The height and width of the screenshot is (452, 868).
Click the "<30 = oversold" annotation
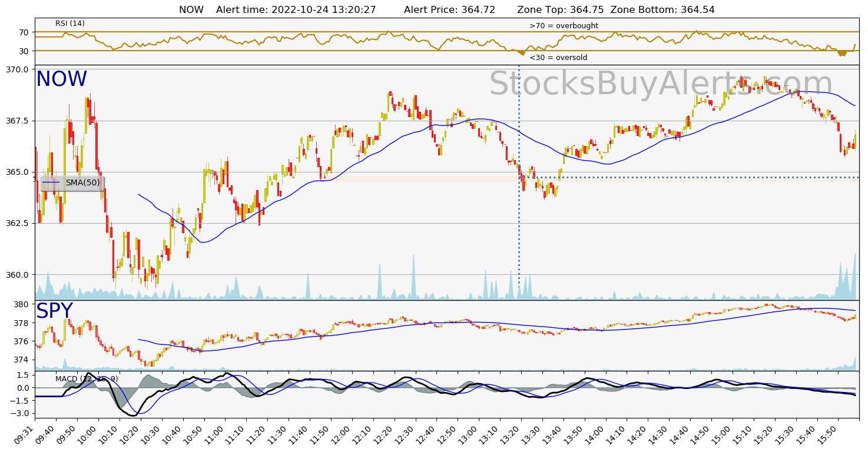coord(558,58)
